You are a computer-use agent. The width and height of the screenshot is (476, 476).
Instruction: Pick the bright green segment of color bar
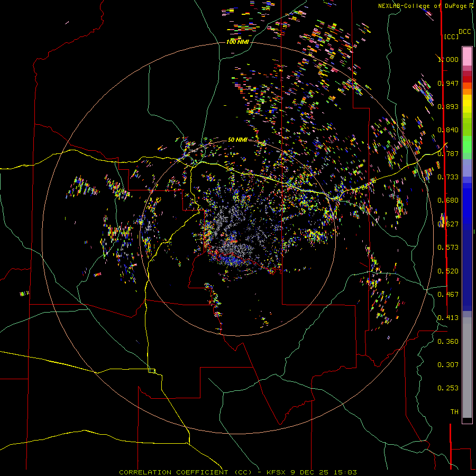pyautogui.click(x=467, y=144)
